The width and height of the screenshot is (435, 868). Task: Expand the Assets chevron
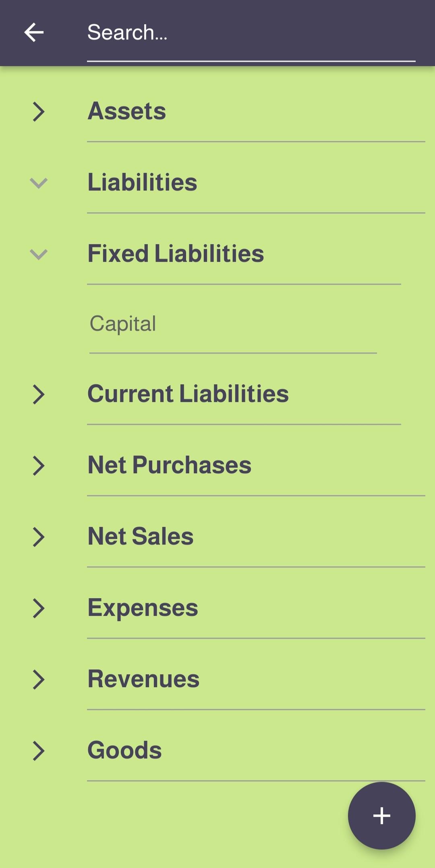click(38, 112)
